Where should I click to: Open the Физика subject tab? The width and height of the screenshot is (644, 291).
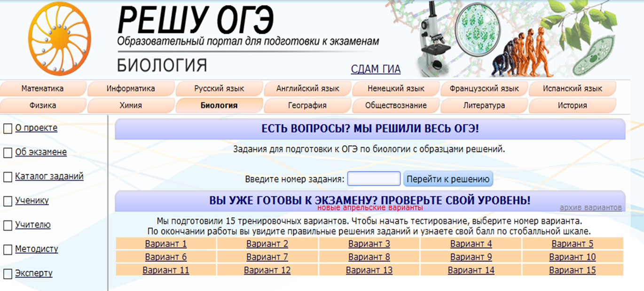tap(42, 105)
